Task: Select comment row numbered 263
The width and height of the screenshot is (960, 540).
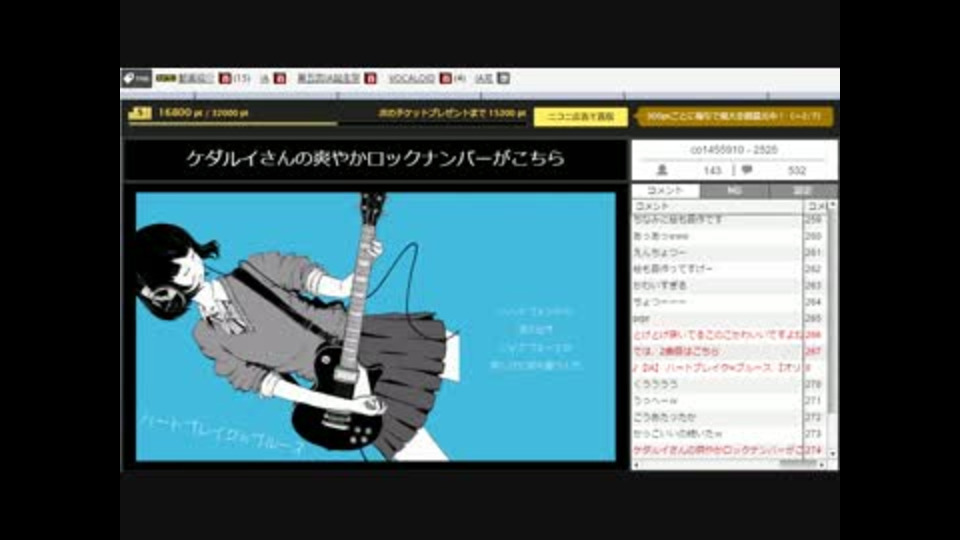Action: (x=729, y=285)
